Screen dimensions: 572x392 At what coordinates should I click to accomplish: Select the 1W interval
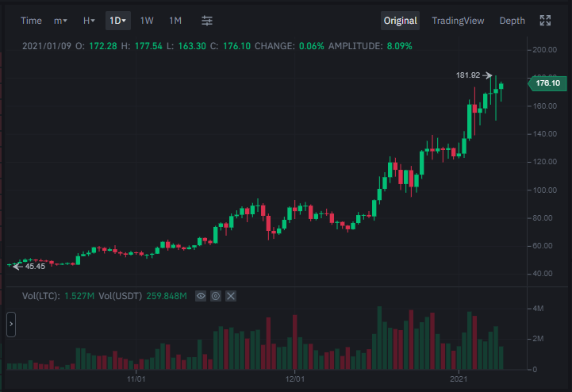click(x=147, y=21)
